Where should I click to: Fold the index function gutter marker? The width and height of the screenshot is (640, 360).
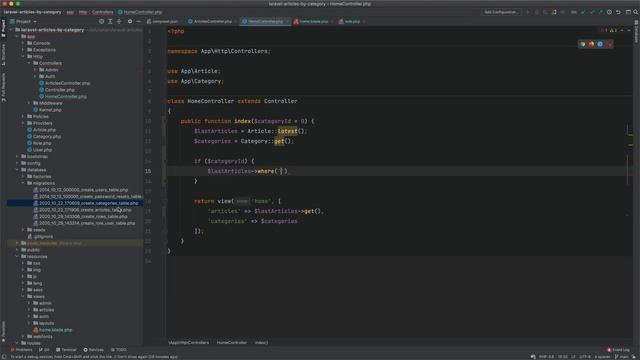pos(166,121)
